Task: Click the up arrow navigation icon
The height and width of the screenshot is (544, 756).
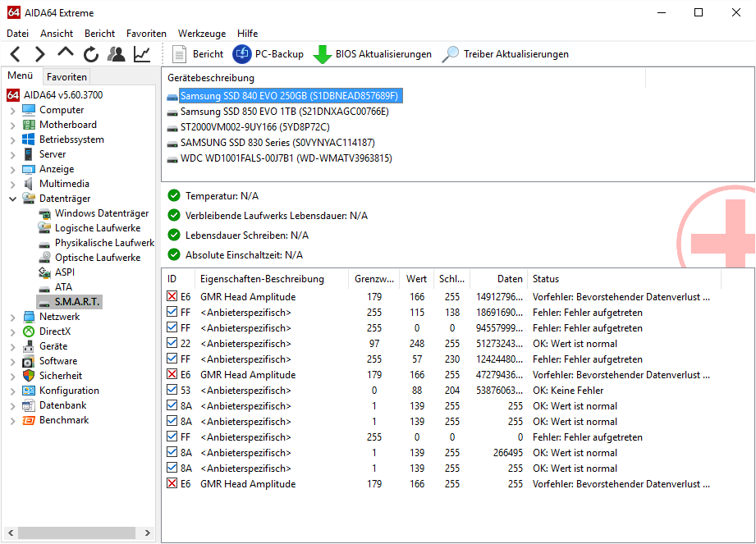Action: (x=66, y=52)
